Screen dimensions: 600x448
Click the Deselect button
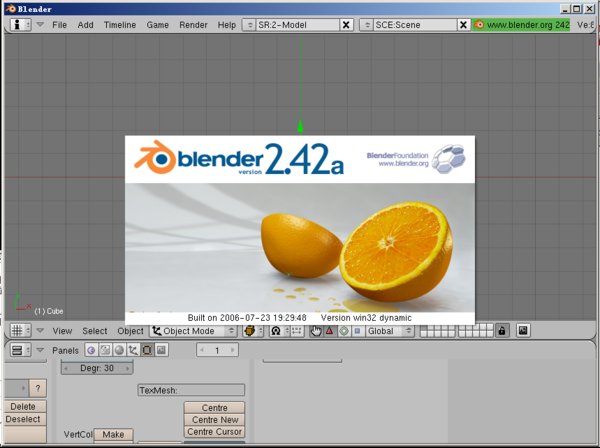tap(23, 419)
